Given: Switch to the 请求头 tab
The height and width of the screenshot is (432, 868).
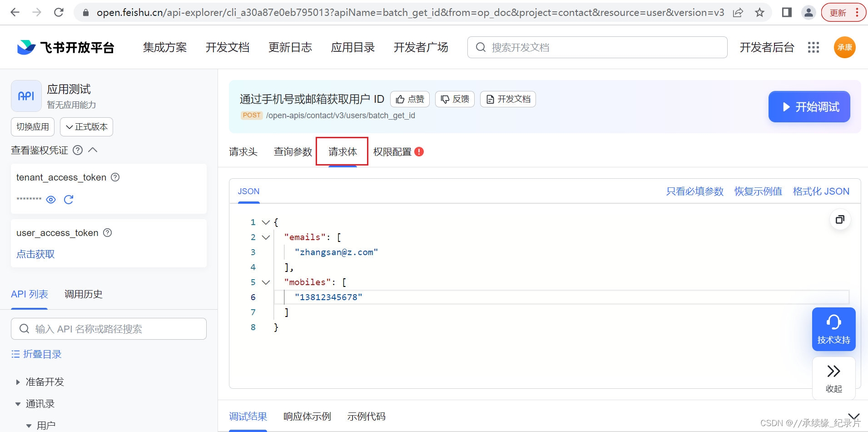Looking at the screenshot, I should [243, 152].
